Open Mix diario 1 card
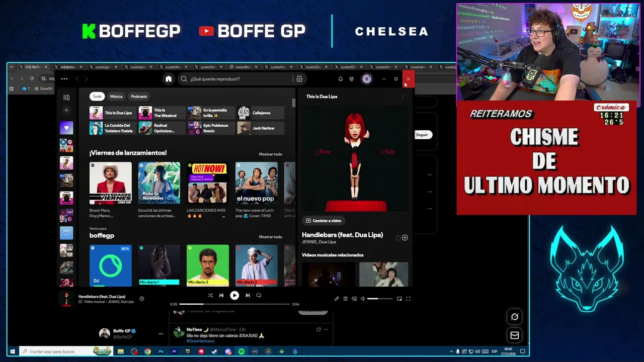Screen dimensions: 644x362 pyautogui.click(x=159, y=265)
